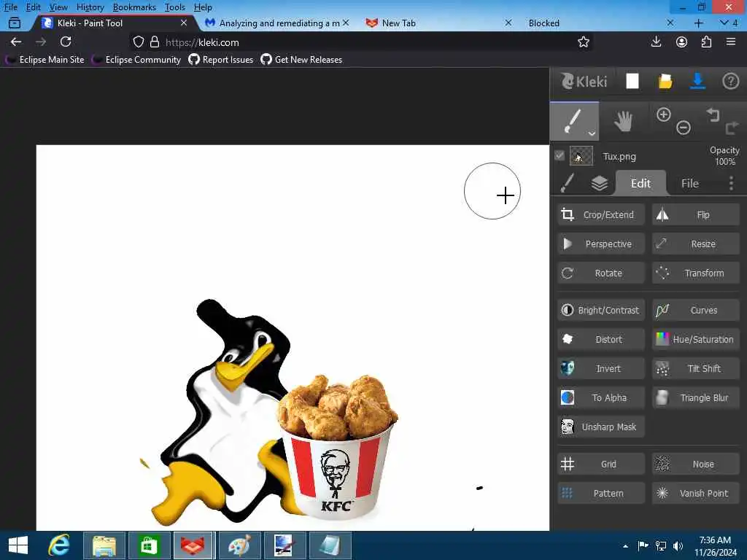Image resolution: width=747 pixels, height=560 pixels.
Task: Toggle the Tux.png layer checkbox
Action: pos(560,156)
